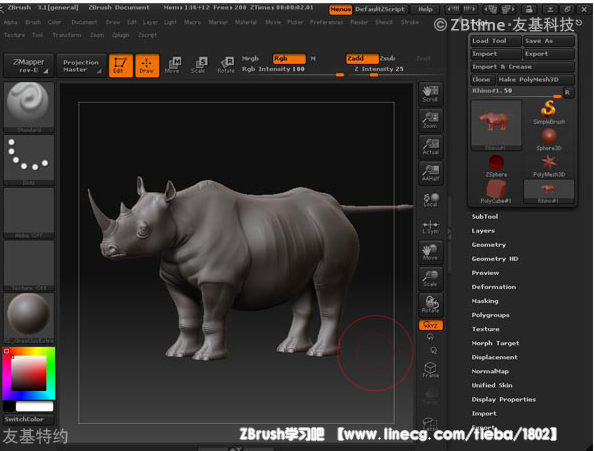Expand the Unified Skin sub-palette
Screen dimensions: 594x451
tap(492, 385)
